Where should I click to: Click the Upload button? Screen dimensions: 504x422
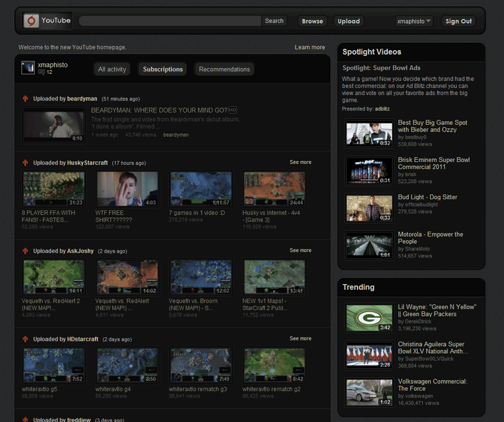(x=348, y=20)
